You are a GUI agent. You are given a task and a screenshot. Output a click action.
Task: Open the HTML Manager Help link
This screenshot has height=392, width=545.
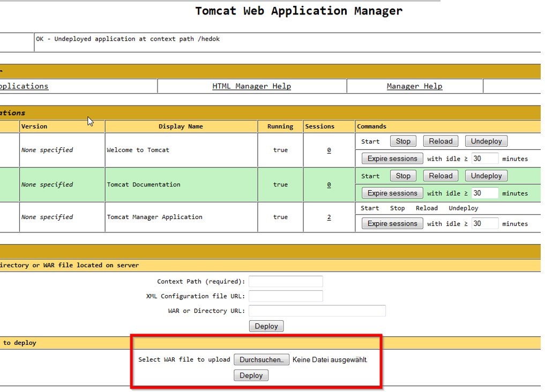251,86
